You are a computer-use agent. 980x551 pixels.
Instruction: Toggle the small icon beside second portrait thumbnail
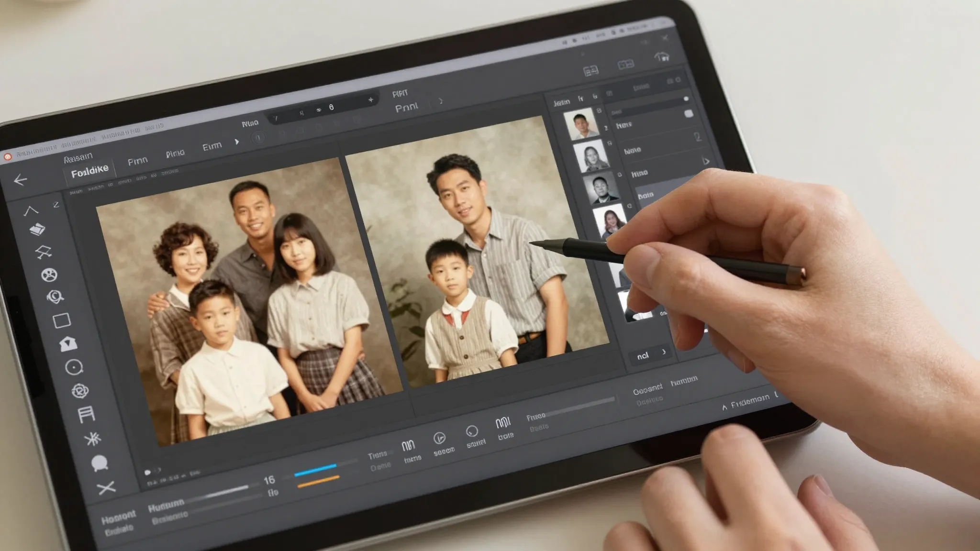click(x=609, y=143)
